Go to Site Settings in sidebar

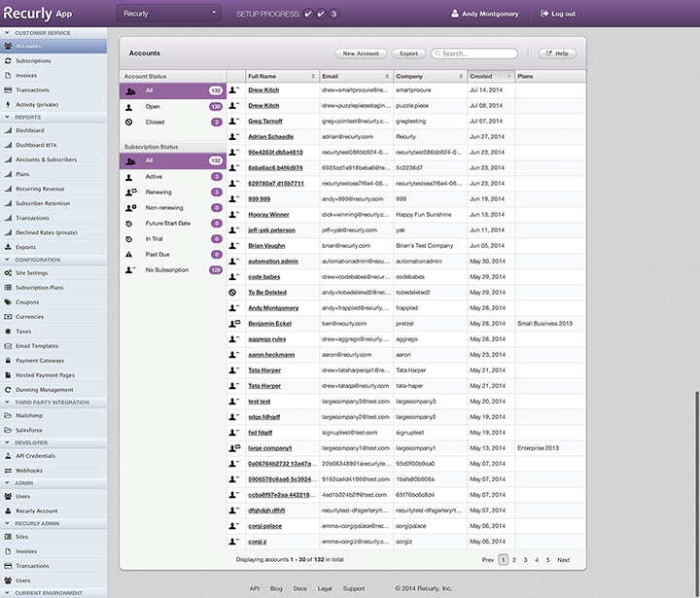[x=32, y=273]
